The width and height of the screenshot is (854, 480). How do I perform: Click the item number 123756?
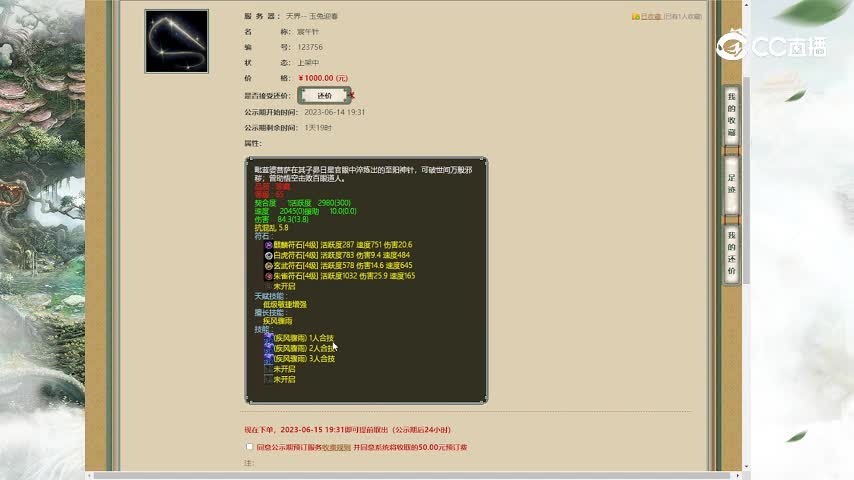click(x=310, y=47)
